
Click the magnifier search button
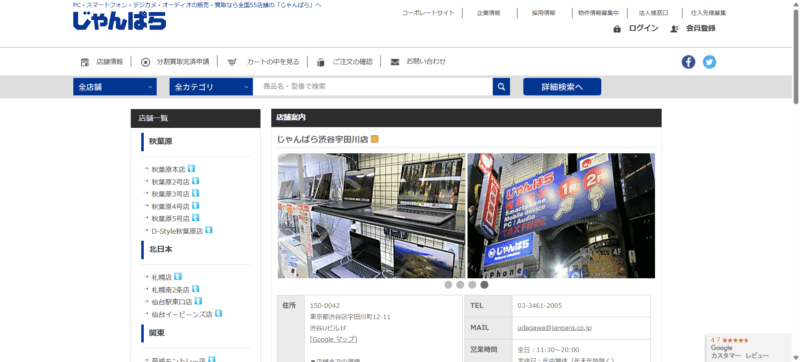(x=501, y=87)
